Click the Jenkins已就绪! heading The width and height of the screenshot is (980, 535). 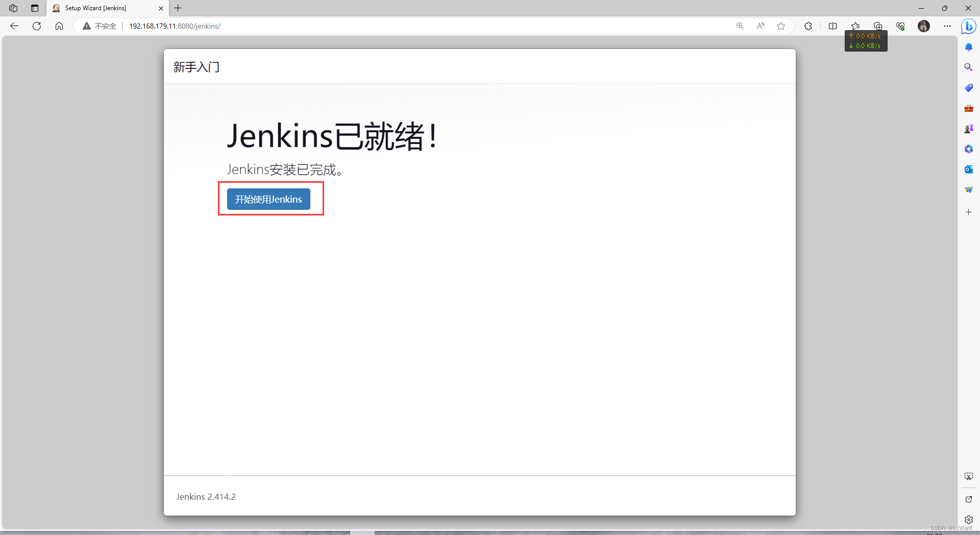tap(332, 136)
